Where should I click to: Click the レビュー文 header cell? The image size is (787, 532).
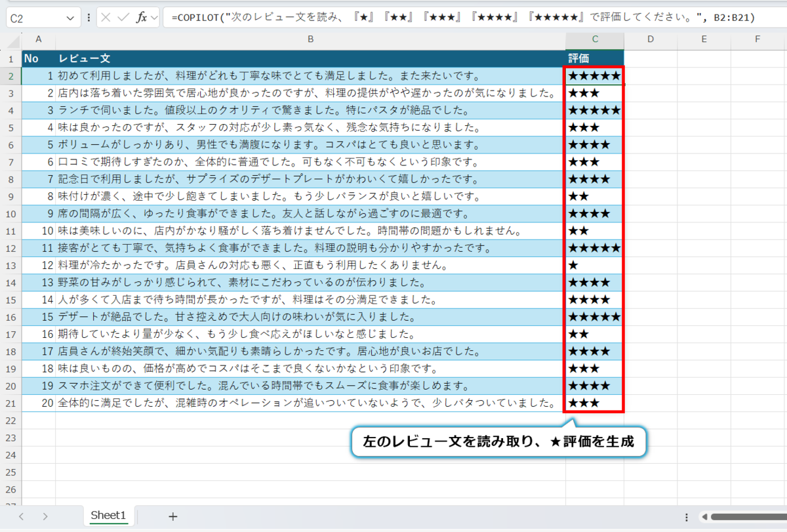pyautogui.click(x=311, y=58)
